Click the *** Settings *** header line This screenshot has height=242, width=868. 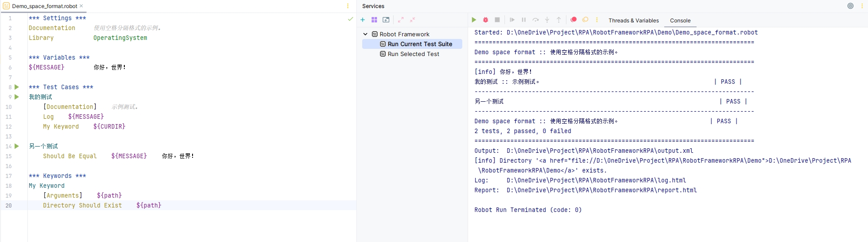[x=57, y=18]
